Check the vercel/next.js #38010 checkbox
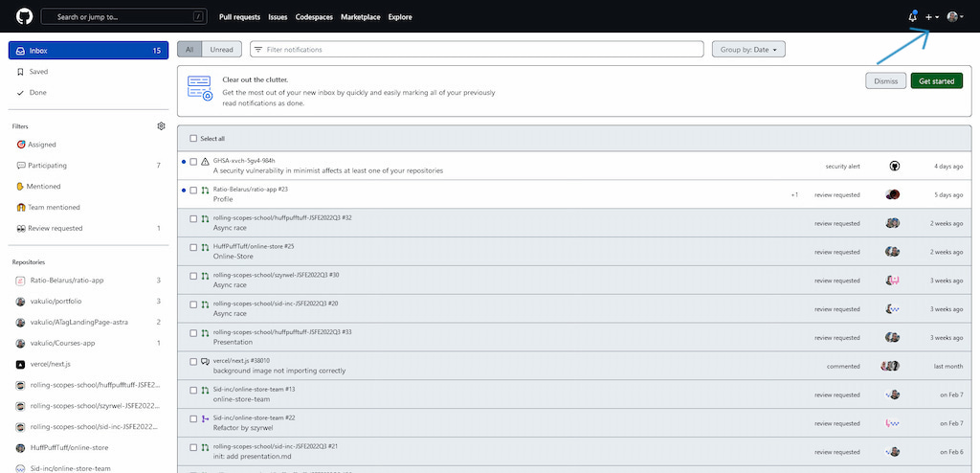980x473 pixels. pyautogui.click(x=193, y=362)
